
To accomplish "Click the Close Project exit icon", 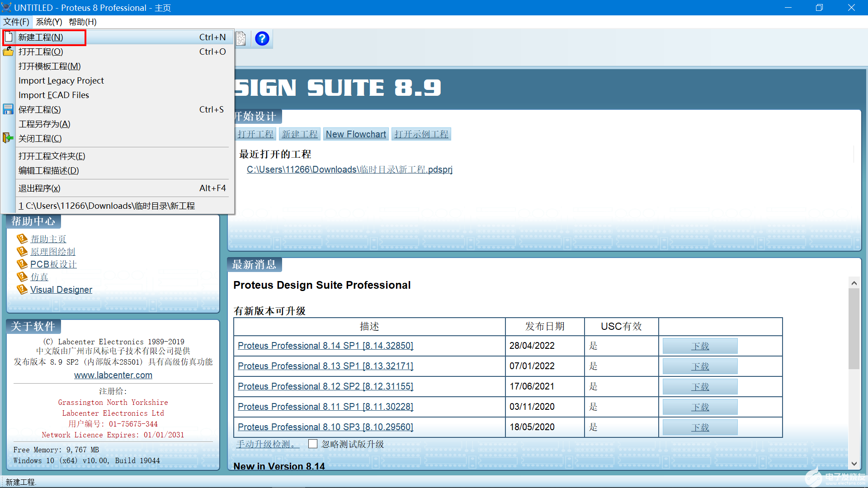I will pos(8,138).
